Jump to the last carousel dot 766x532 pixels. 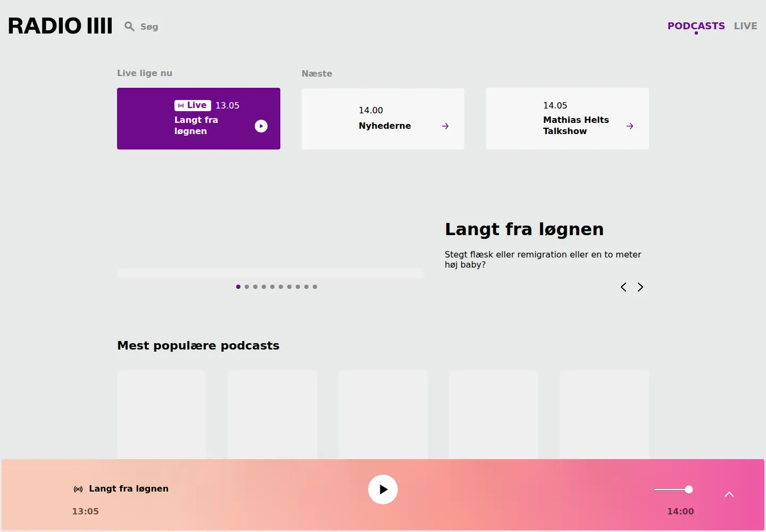315,287
